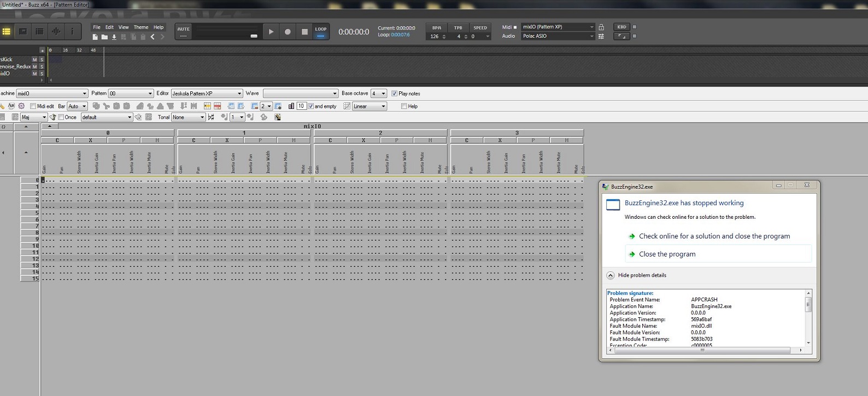Click the fullscreen corners button

point(621,36)
